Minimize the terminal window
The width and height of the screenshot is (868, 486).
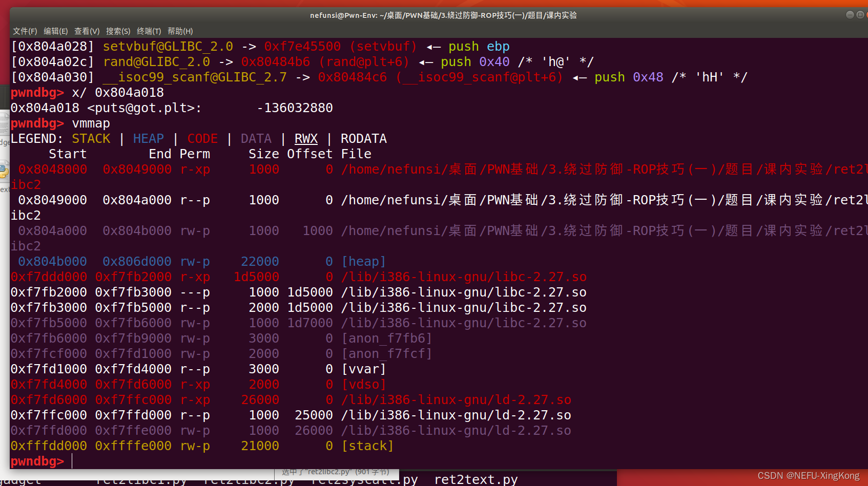click(850, 15)
